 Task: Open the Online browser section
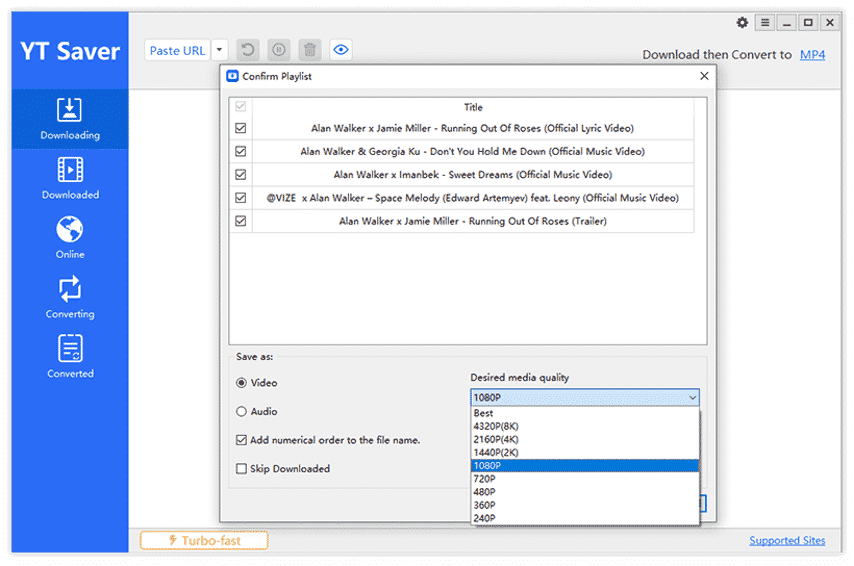[x=70, y=238]
